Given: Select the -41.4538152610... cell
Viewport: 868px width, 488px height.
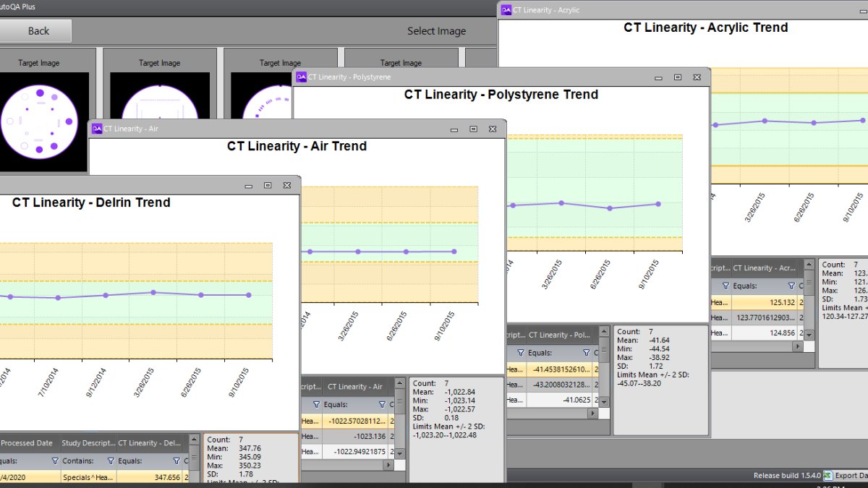Looking at the screenshot, I should coord(560,369).
